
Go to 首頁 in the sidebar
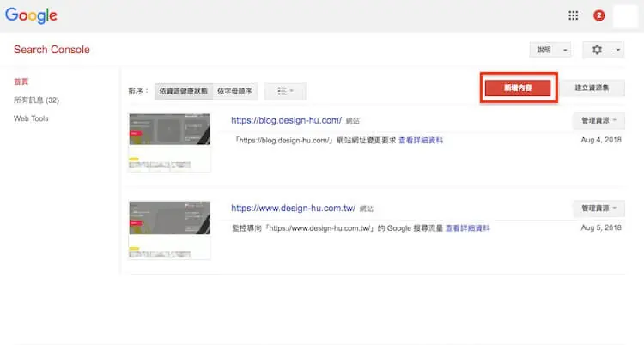click(x=21, y=82)
